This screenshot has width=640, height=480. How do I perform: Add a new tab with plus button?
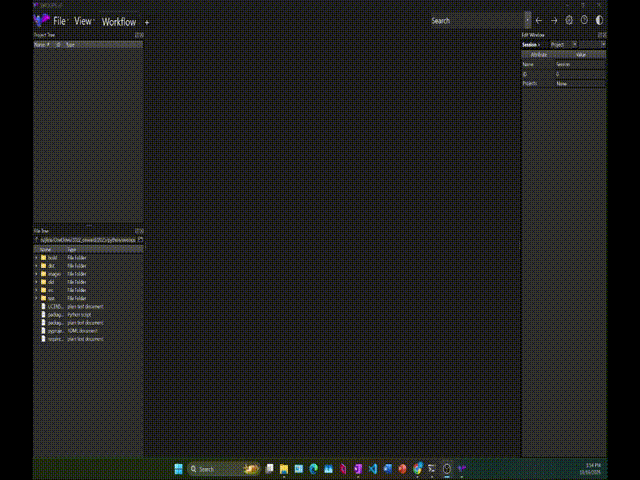click(x=147, y=21)
